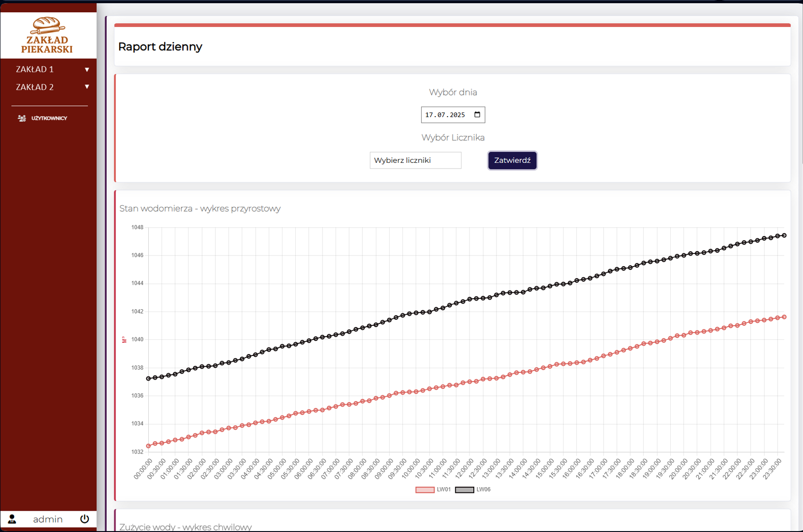Click the admin username label
The image size is (803, 532).
[x=48, y=519]
